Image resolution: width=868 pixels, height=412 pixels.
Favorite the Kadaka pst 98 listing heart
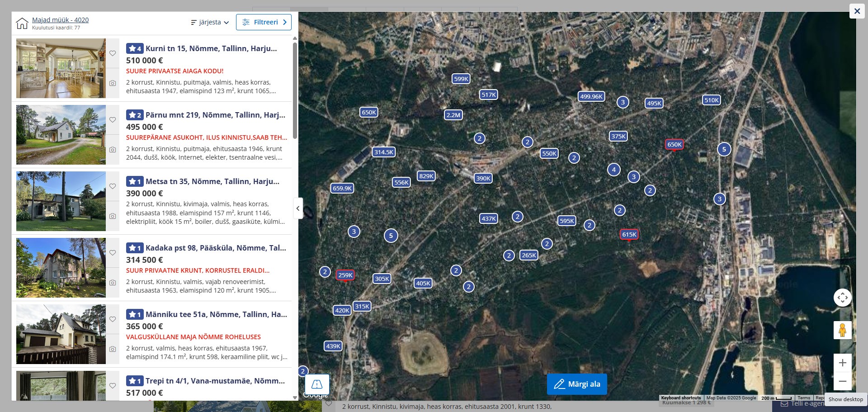point(113,253)
